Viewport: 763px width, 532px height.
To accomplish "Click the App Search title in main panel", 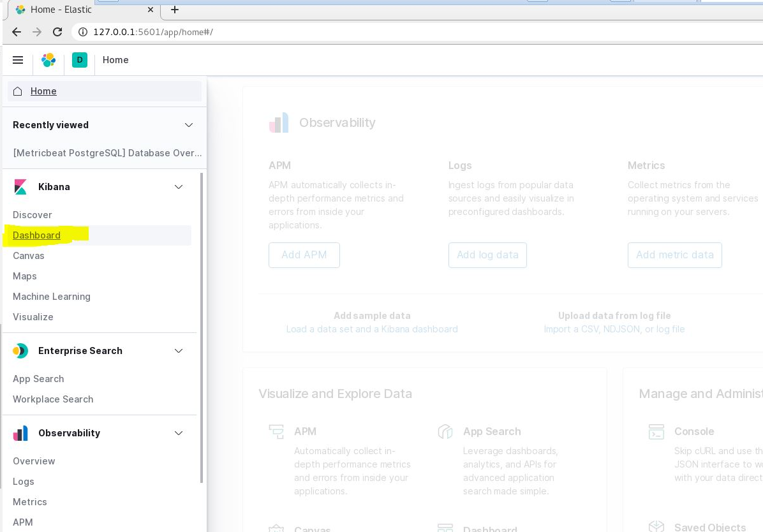I will (491, 431).
